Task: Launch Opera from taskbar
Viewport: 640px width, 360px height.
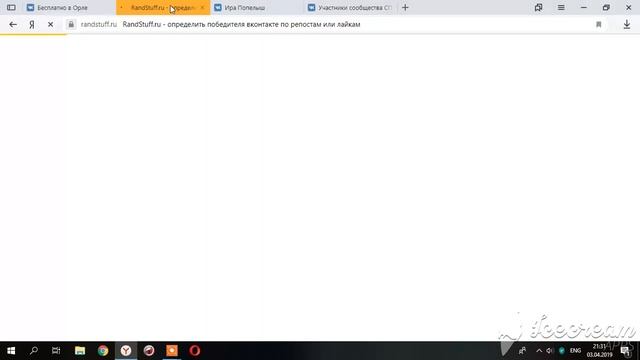Action: [195, 351]
